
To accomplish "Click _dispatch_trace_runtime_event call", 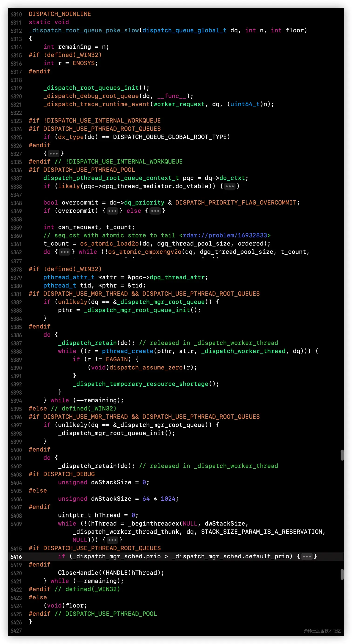I will click(97, 104).
